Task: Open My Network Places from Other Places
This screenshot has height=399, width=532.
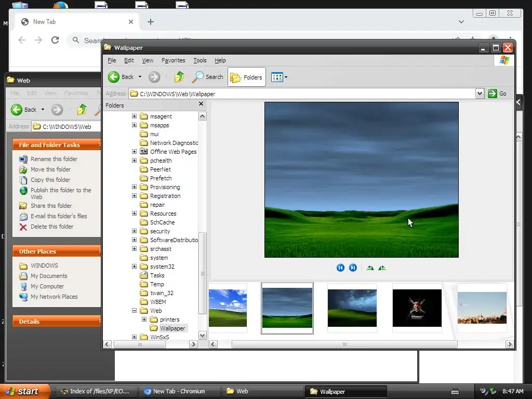Action: click(x=54, y=297)
